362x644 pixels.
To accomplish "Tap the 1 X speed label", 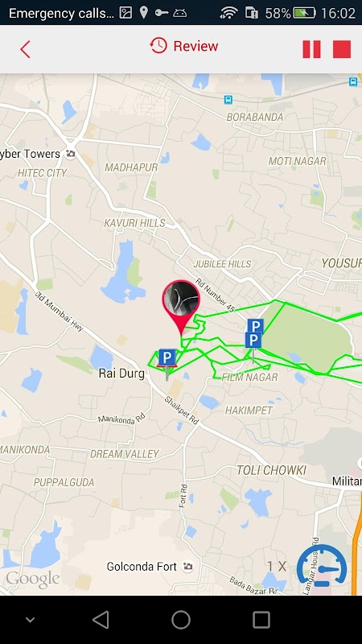I will pyautogui.click(x=277, y=567).
